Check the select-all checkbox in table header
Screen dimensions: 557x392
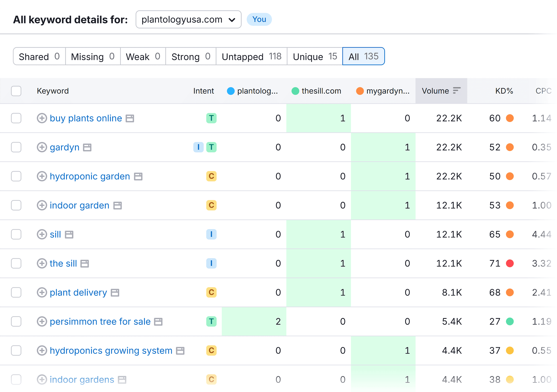pyautogui.click(x=16, y=91)
